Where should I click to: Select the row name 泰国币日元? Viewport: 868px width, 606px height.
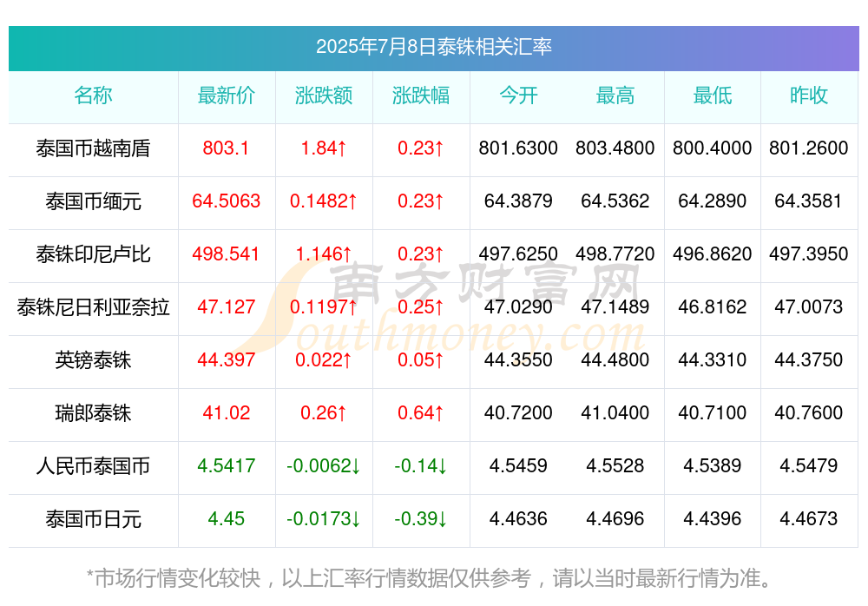pos(93,519)
